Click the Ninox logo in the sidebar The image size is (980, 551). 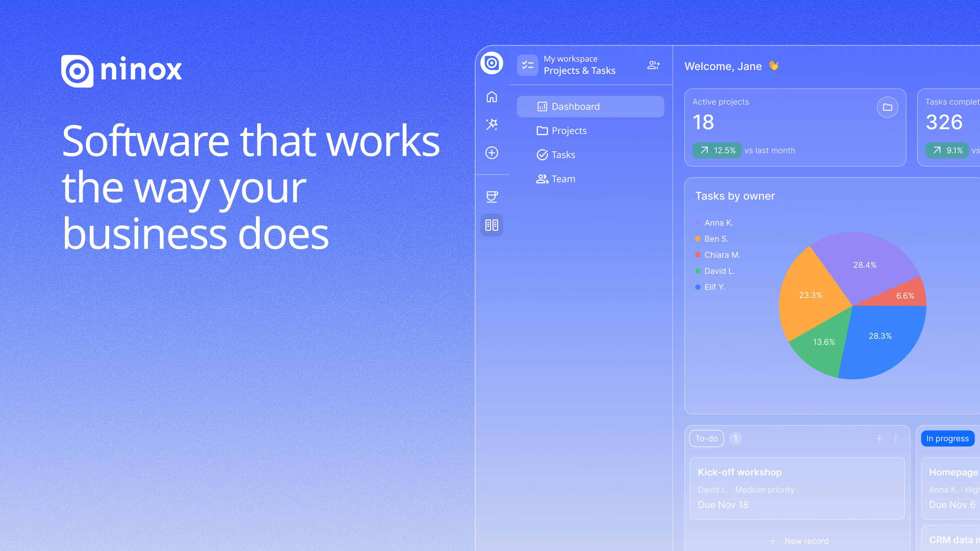click(491, 63)
